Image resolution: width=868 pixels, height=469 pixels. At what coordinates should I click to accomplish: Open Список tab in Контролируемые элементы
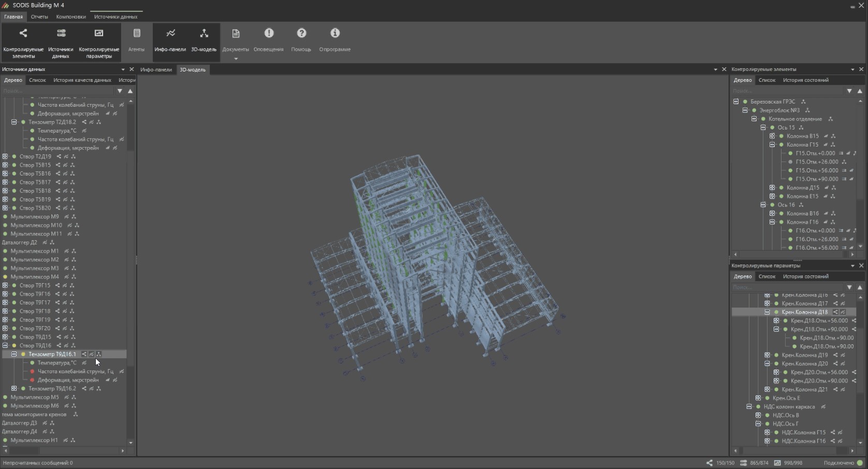[767, 80]
